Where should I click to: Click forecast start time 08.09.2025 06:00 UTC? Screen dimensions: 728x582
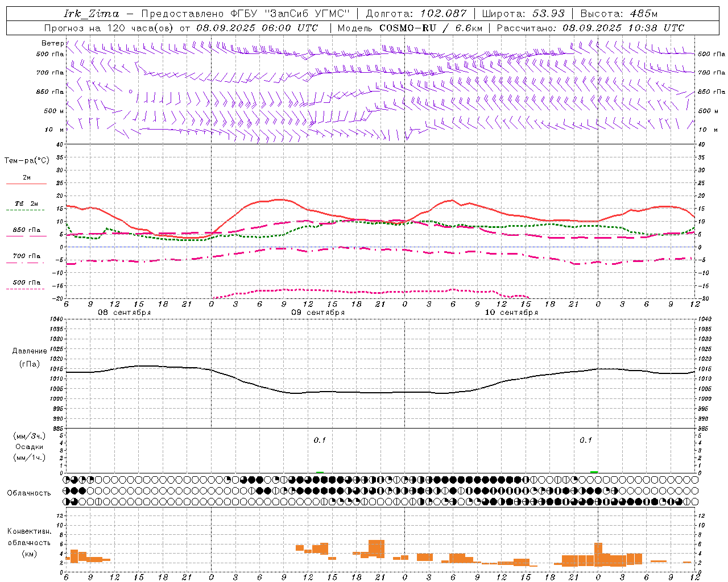point(257,28)
